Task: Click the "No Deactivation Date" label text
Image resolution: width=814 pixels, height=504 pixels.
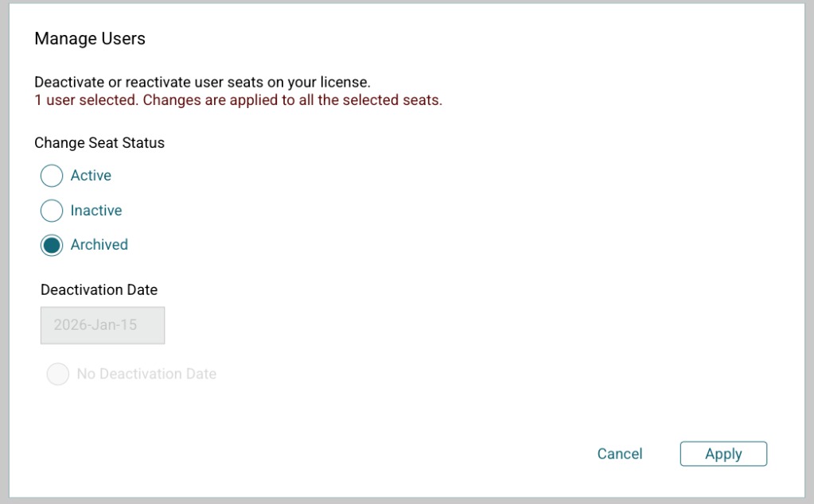Action: (x=146, y=374)
